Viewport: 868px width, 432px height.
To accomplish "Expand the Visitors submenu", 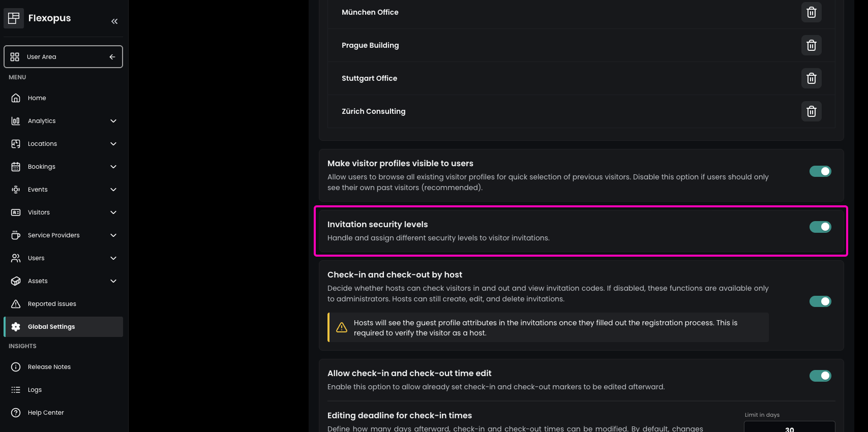I will 113,212.
